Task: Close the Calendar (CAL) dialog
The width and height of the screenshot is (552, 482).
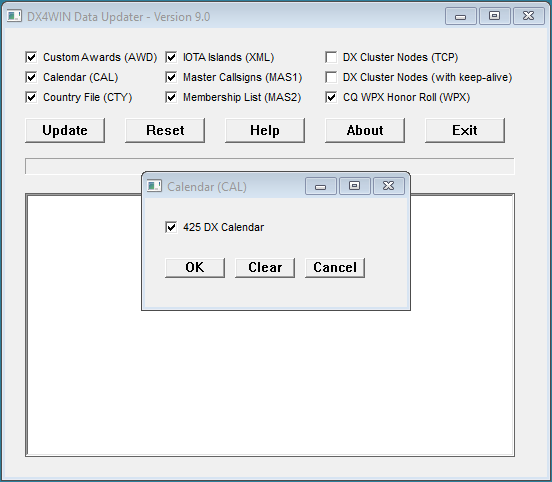Action: [x=389, y=186]
